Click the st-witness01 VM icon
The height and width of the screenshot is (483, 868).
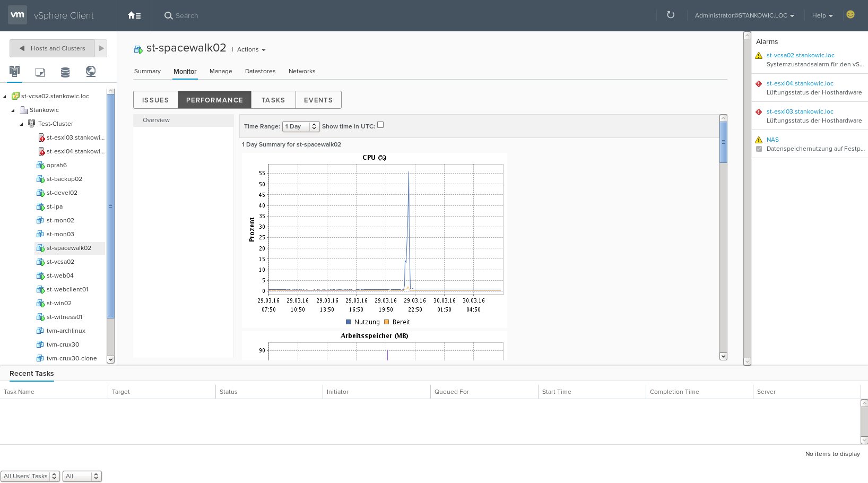tap(40, 317)
